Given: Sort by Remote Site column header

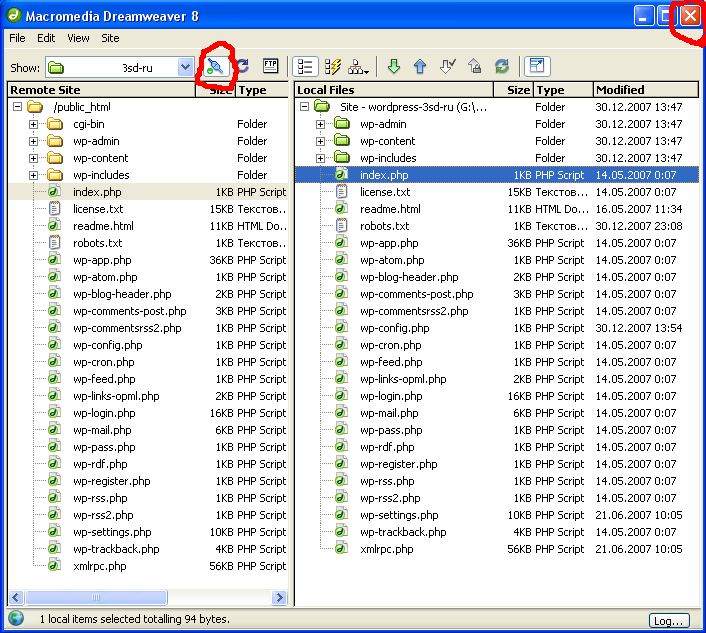Looking at the screenshot, I should [x=102, y=90].
